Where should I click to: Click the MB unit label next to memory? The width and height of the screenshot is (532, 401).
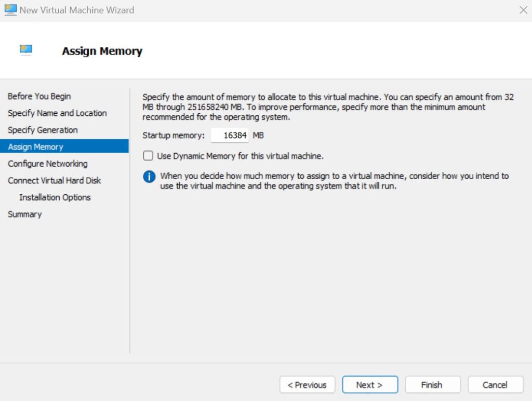click(x=259, y=136)
